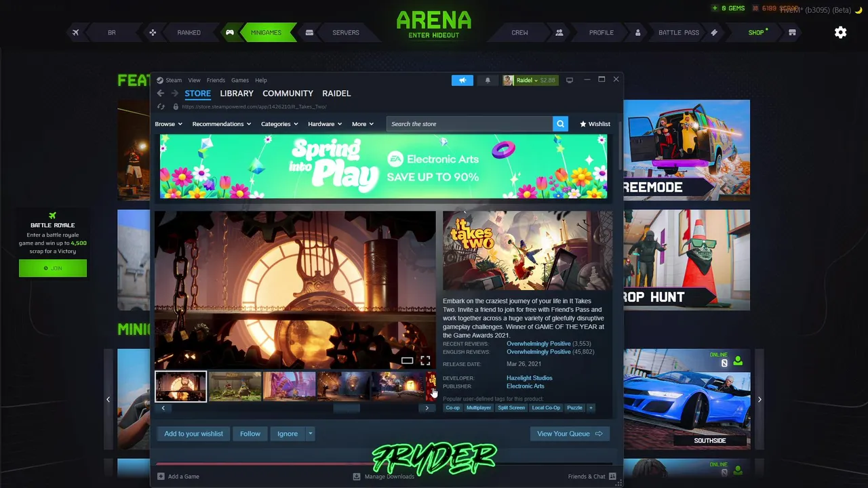
Task: Click the store search magnifier button
Action: [x=560, y=124]
